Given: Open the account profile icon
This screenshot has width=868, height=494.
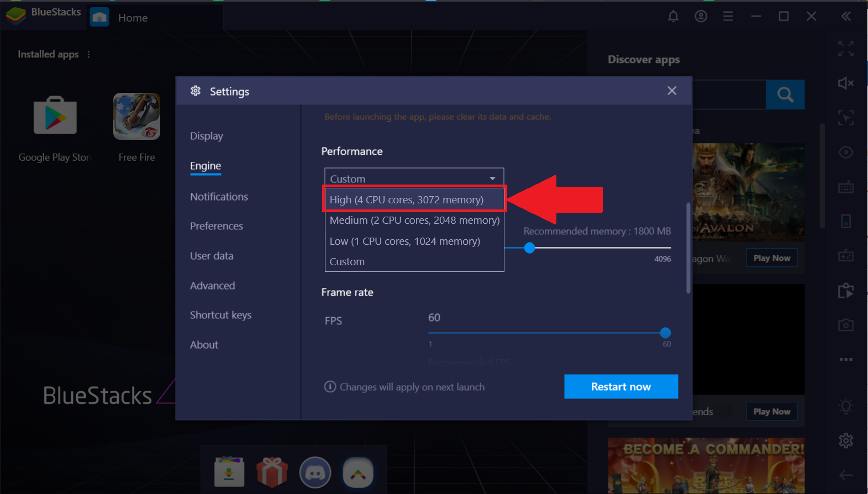Looking at the screenshot, I should click(701, 17).
